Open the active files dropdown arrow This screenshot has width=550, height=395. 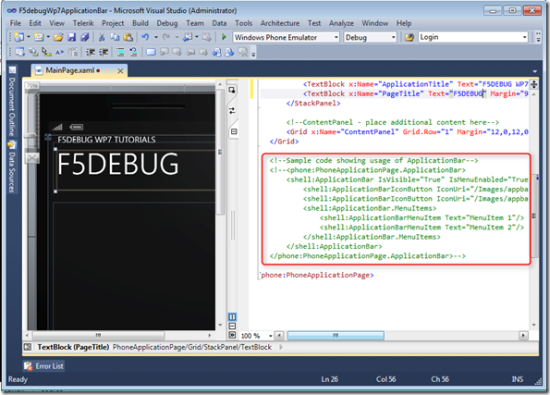pyautogui.click(x=535, y=72)
